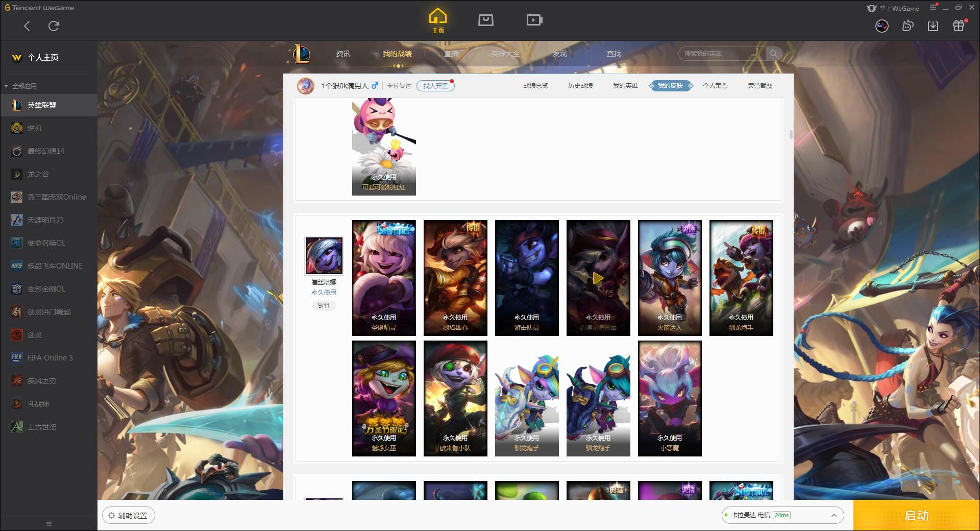
Task: Select 英雄联盟 in the game list
Action: click(x=48, y=105)
